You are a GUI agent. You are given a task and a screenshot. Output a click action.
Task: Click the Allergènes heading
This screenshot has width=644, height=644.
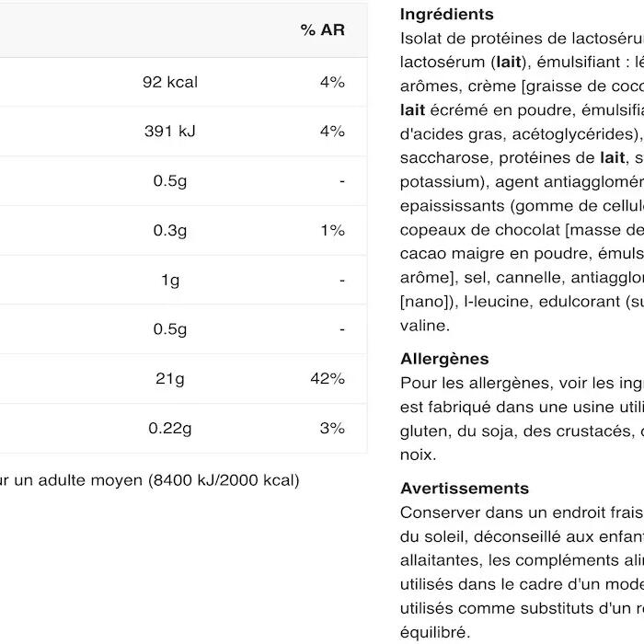click(444, 359)
